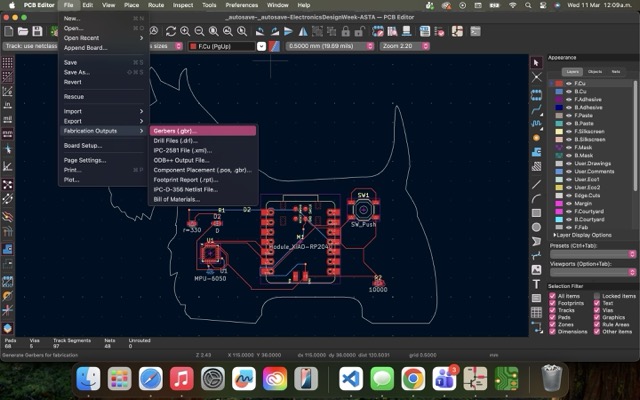Click the inches 'in' units icon
Viewport: 640px width, 400px height.
[x=7, y=105]
